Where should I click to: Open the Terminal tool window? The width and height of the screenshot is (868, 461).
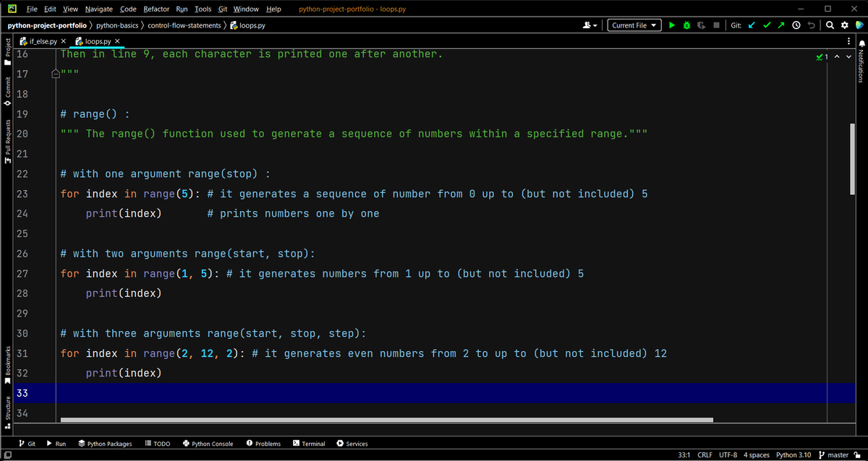tap(309, 444)
